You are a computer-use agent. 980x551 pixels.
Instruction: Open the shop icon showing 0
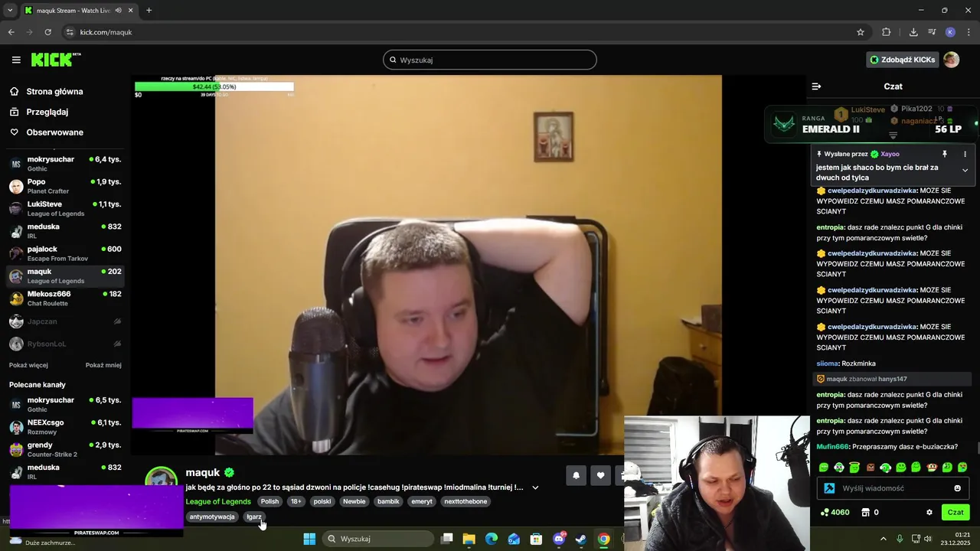click(x=870, y=512)
